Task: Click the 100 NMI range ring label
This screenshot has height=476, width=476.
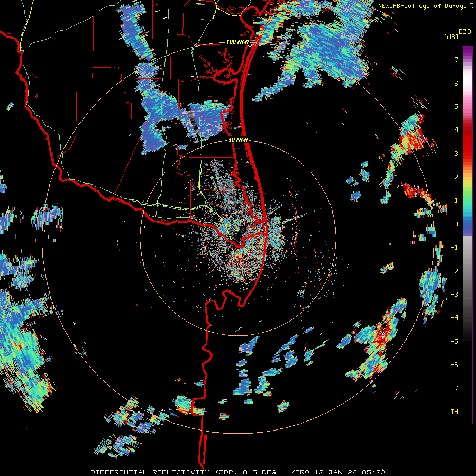Action: [x=237, y=42]
